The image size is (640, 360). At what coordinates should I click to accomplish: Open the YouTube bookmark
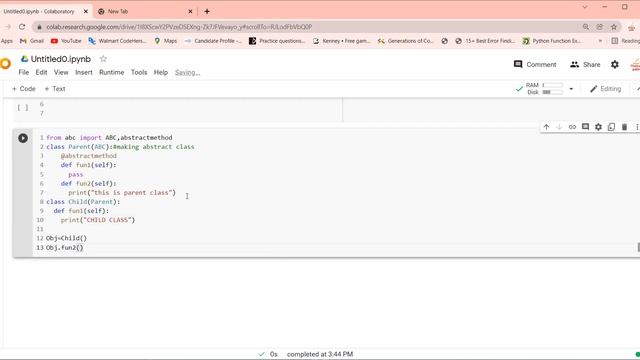[x=66, y=41]
